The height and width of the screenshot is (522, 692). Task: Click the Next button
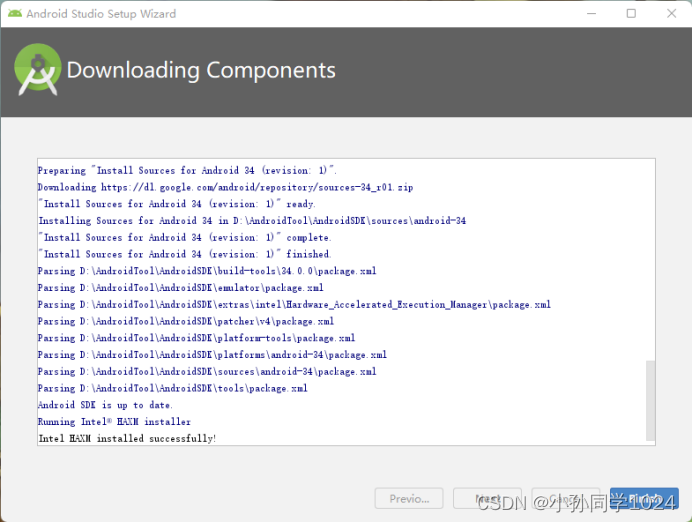pos(487,499)
